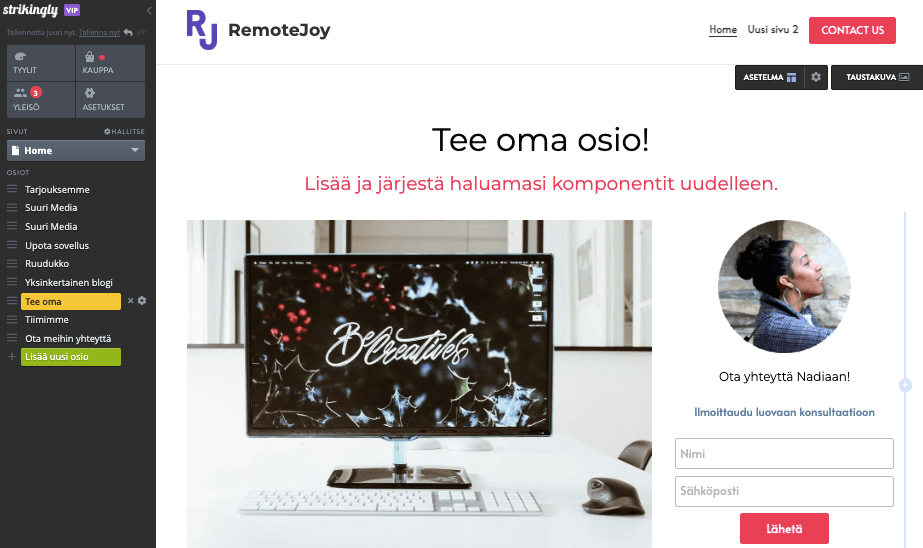
Task: Click the RemoteJoy site title
Action: (279, 30)
